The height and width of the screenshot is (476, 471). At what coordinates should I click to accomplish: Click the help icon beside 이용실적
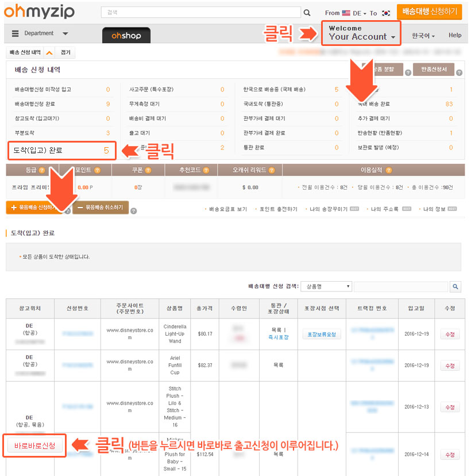click(x=389, y=170)
